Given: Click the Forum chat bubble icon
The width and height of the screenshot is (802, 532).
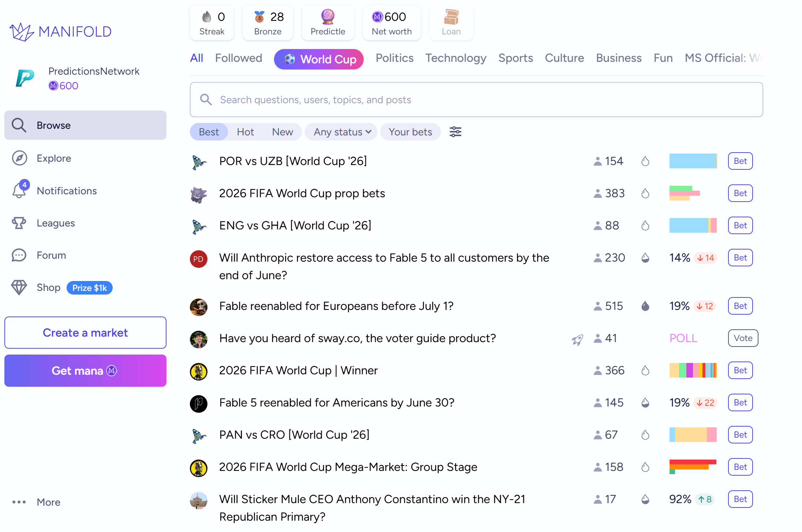Looking at the screenshot, I should point(19,255).
